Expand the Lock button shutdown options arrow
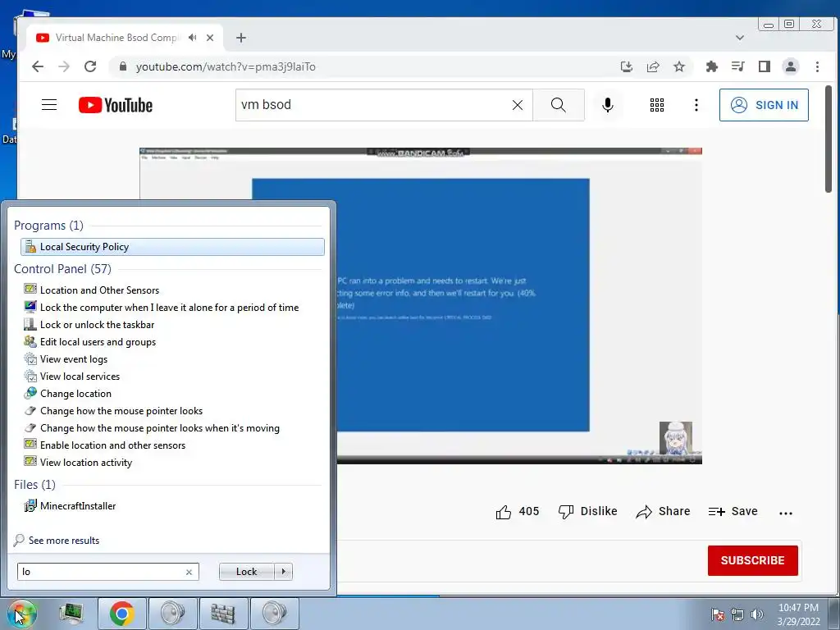 click(283, 572)
